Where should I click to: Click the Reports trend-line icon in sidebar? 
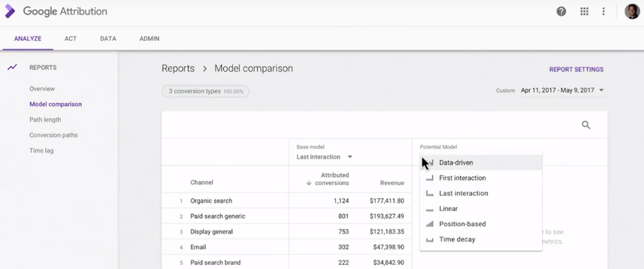[12, 67]
